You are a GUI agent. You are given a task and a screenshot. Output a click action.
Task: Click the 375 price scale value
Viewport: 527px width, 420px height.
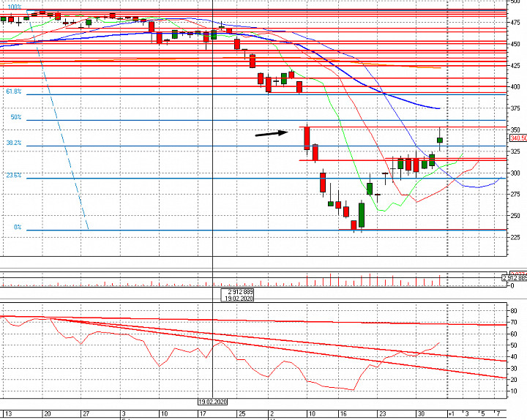(515, 108)
